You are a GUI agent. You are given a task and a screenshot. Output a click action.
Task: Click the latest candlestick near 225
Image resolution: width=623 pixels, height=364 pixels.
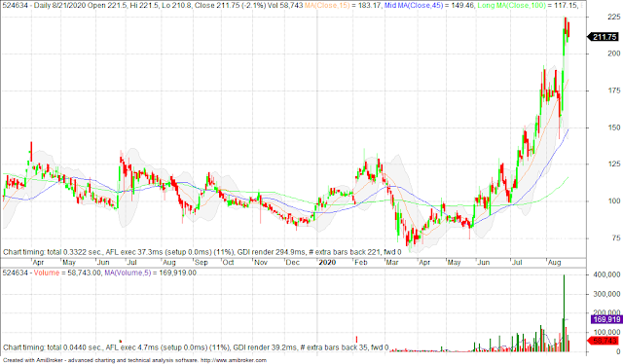point(568,30)
